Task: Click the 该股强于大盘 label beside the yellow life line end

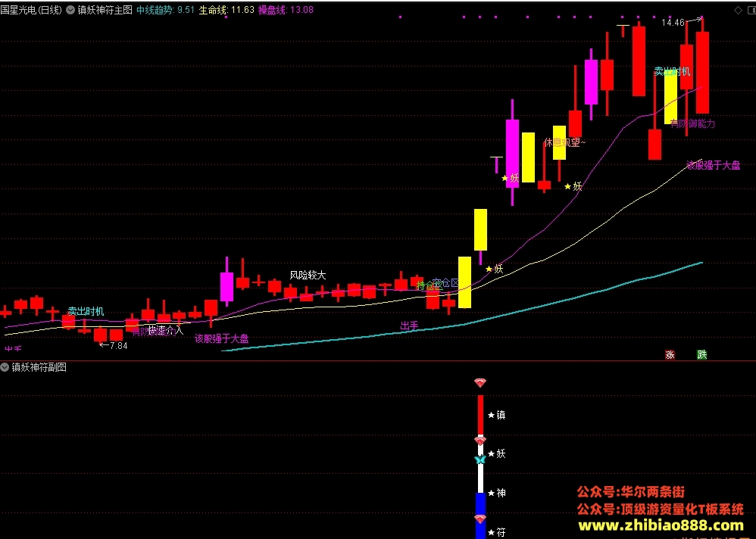Action: [713, 165]
